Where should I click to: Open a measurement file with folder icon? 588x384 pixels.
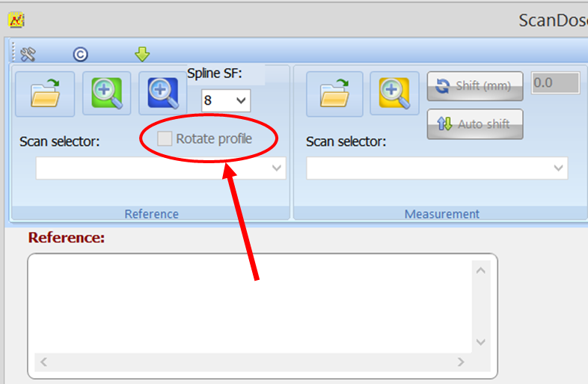334,94
